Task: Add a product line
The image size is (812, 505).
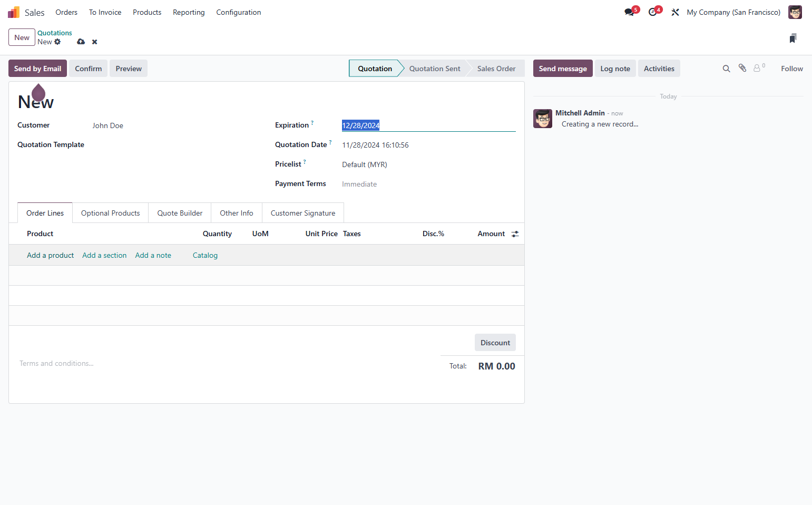Action: (51, 255)
